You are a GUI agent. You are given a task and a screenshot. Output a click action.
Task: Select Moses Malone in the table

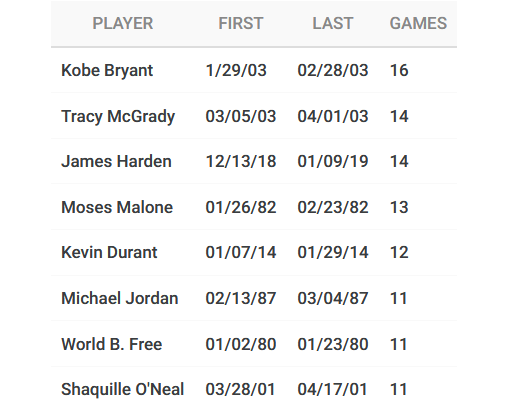117,207
